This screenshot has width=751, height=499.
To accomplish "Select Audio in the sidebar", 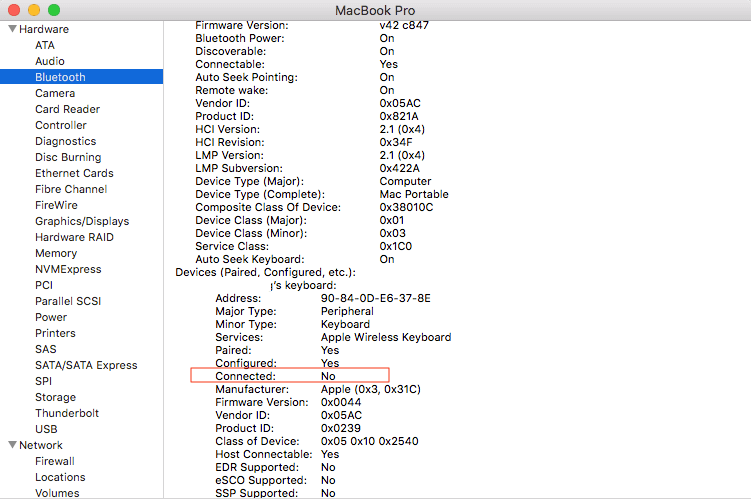I will pos(50,61).
